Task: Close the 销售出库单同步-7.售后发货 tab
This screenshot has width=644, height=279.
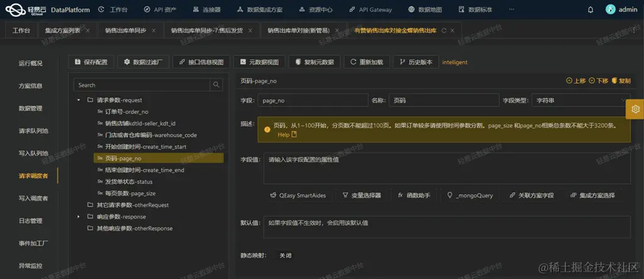Action: coord(250,30)
